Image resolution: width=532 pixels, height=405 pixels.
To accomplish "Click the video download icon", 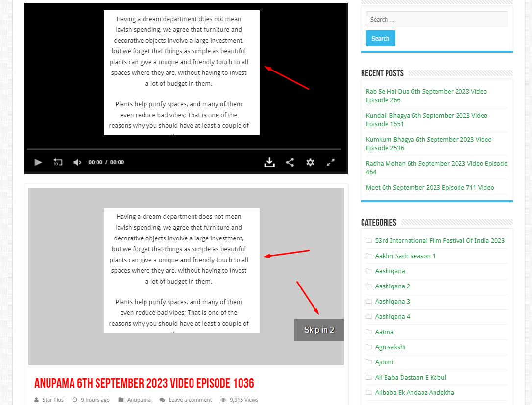I will pos(269,162).
